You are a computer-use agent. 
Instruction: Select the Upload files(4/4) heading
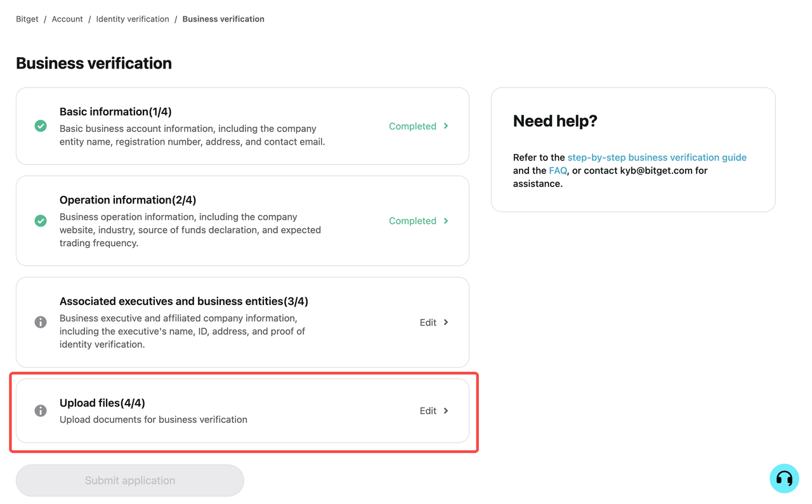pyautogui.click(x=102, y=403)
